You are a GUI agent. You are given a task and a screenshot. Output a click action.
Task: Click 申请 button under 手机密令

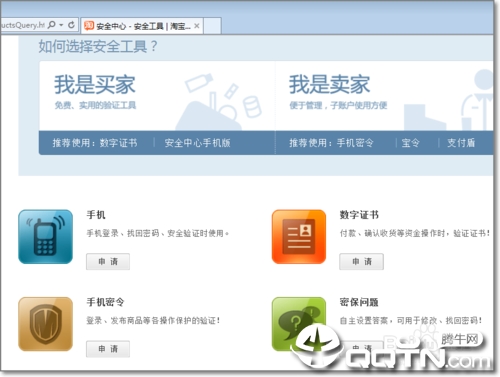click(x=108, y=349)
